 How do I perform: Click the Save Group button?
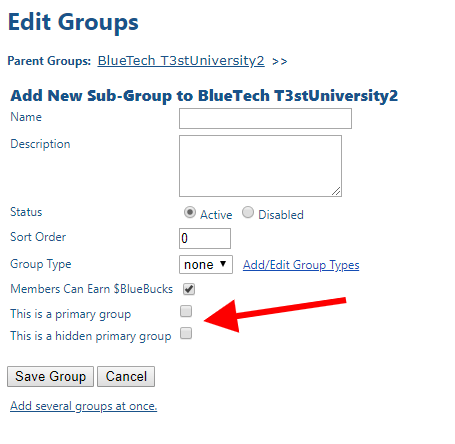pyautogui.click(x=50, y=377)
